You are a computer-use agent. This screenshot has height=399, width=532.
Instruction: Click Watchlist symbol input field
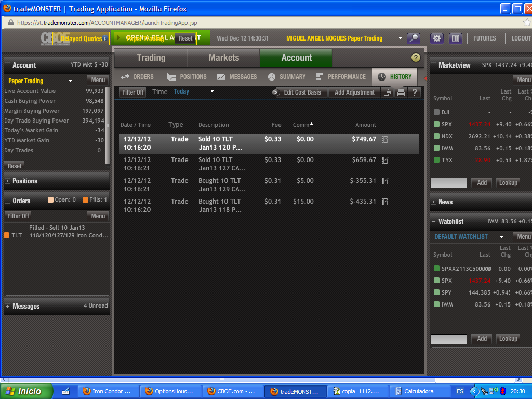449,339
